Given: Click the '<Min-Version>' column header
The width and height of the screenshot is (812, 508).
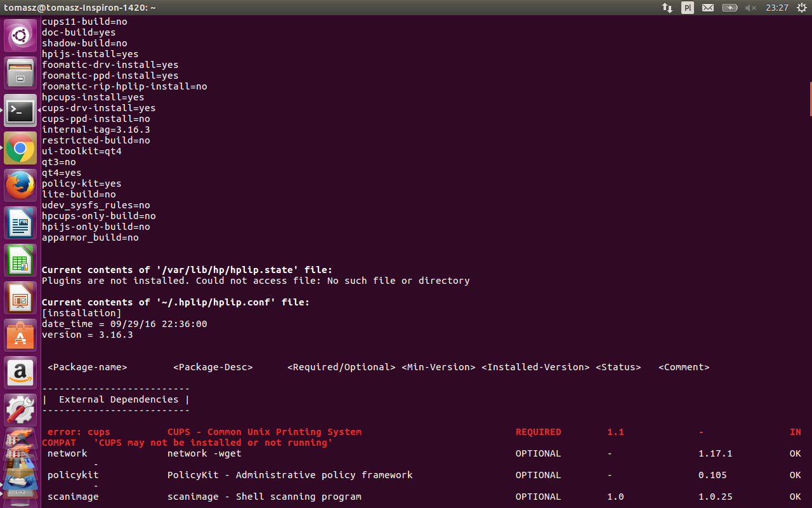Looking at the screenshot, I should (x=438, y=367).
